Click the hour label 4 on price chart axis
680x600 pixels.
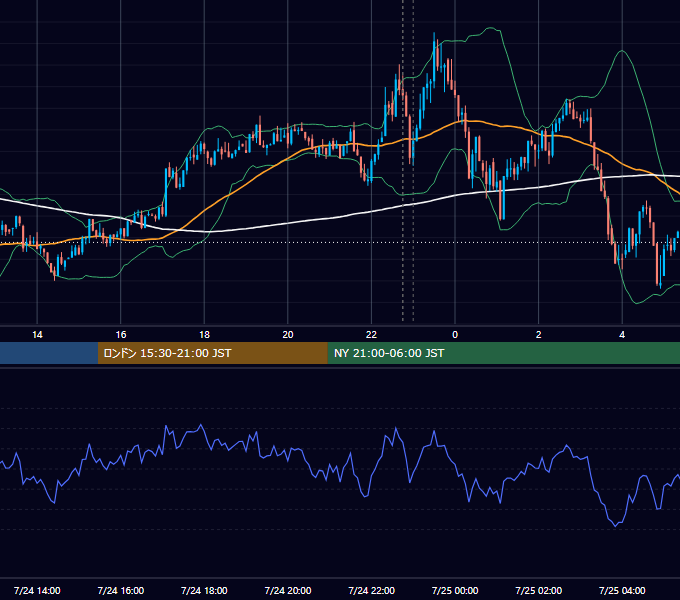click(622, 335)
